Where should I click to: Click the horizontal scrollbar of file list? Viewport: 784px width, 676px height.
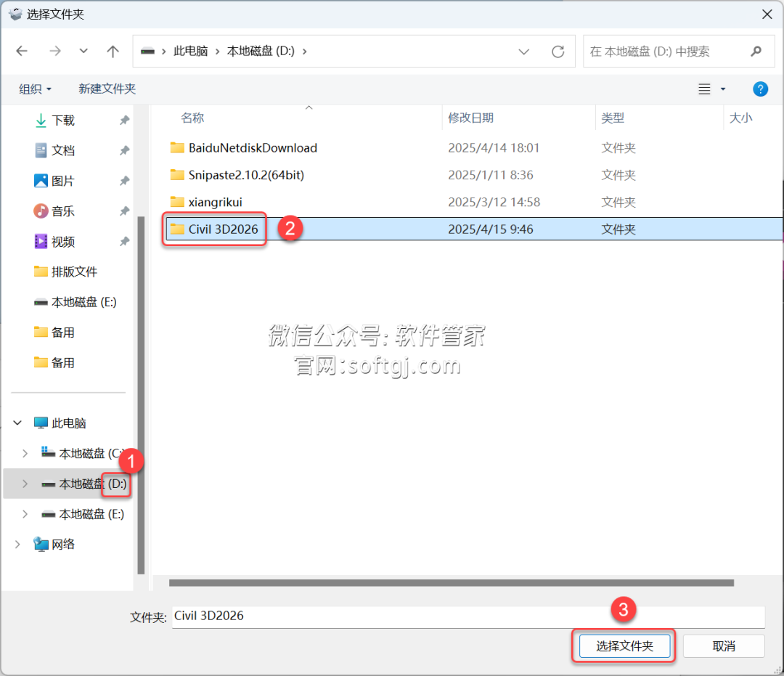451,583
